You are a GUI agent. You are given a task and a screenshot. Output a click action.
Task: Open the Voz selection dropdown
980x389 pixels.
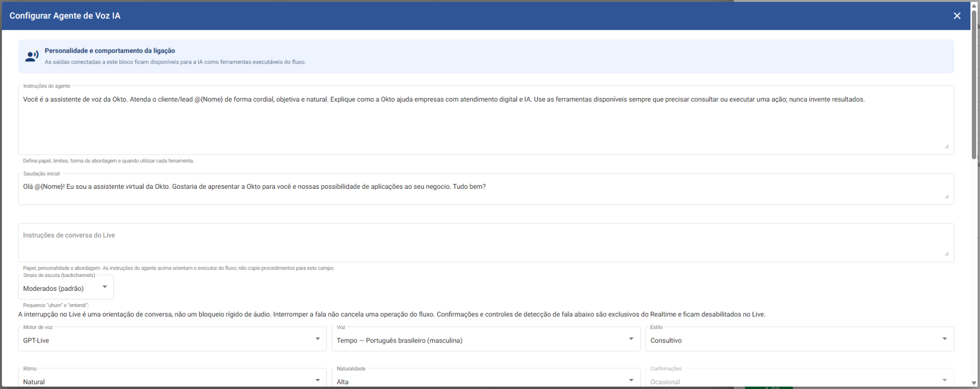click(486, 339)
